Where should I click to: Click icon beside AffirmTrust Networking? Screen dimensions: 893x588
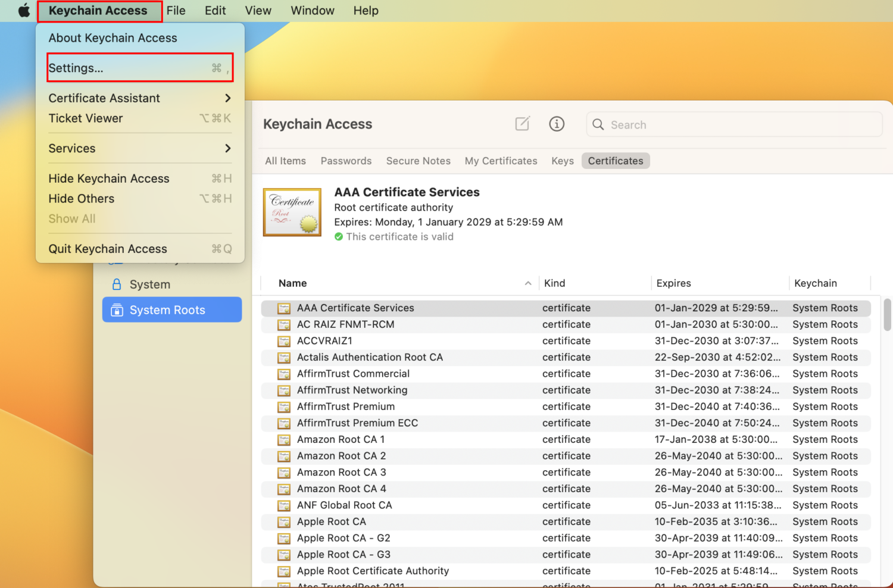(x=284, y=391)
